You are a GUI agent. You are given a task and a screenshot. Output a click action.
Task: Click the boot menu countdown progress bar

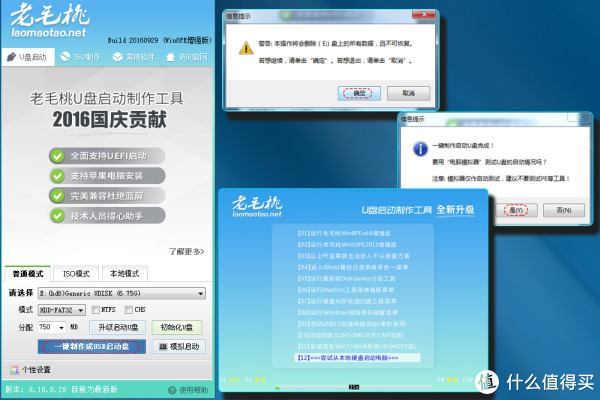pos(354,387)
